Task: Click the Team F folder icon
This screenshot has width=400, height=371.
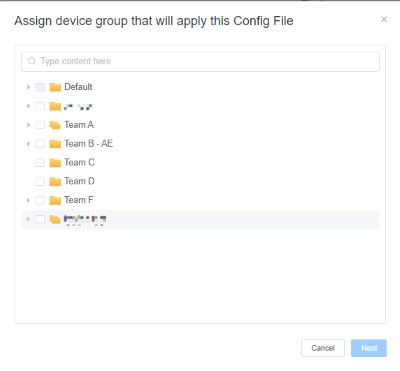Action: click(55, 200)
